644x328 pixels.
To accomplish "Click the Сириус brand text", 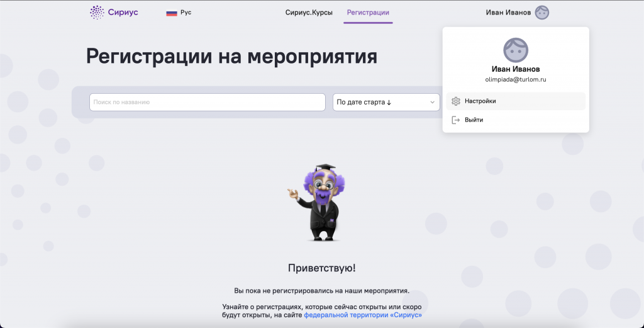I will (123, 13).
